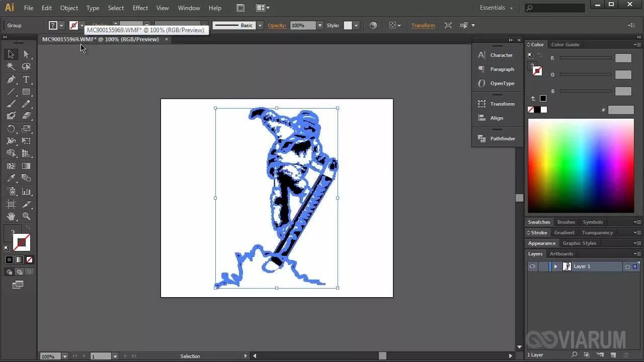Open the Basic brush definition dropdown
Screen dimensions: 644x362
point(260,25)
